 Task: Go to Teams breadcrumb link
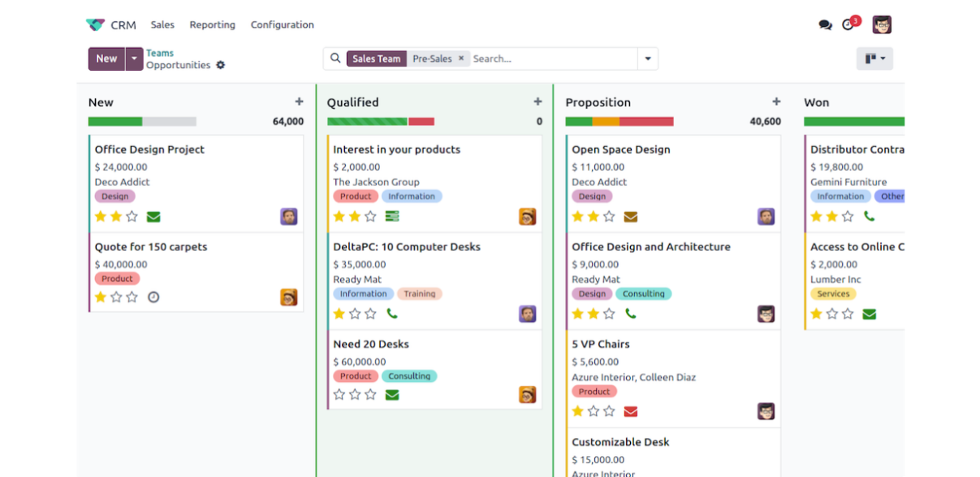pos(160,53)
